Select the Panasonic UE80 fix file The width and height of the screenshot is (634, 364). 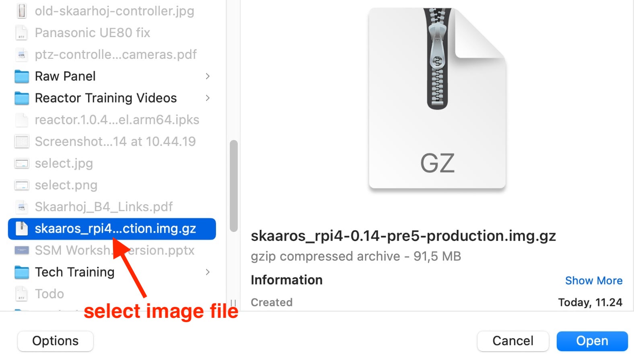coord(112,33)
